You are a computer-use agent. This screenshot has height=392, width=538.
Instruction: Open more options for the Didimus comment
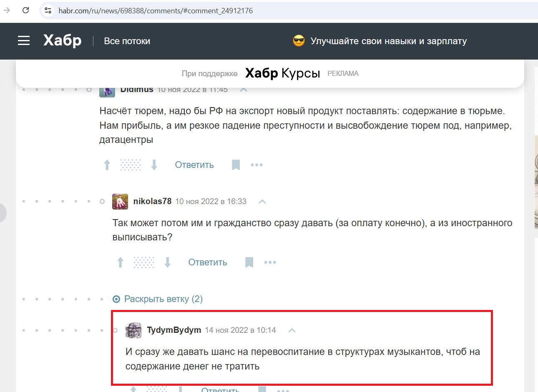coord(256,165)
